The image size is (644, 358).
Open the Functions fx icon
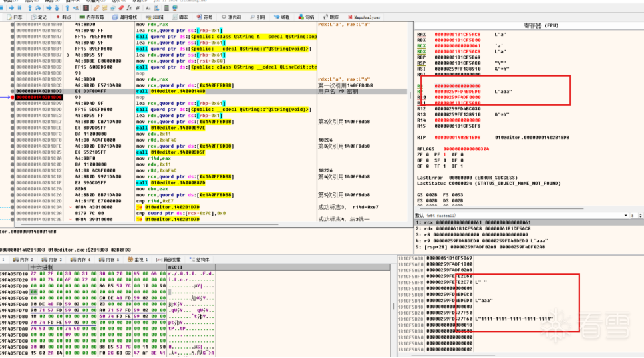(129, 8)
